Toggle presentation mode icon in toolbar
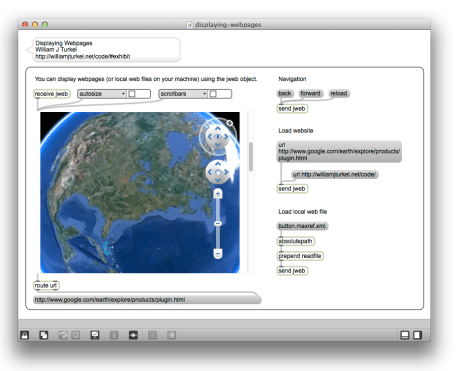The height and width of the screenshot is (371, 460). pyautogui.click(x=95, y=335)
